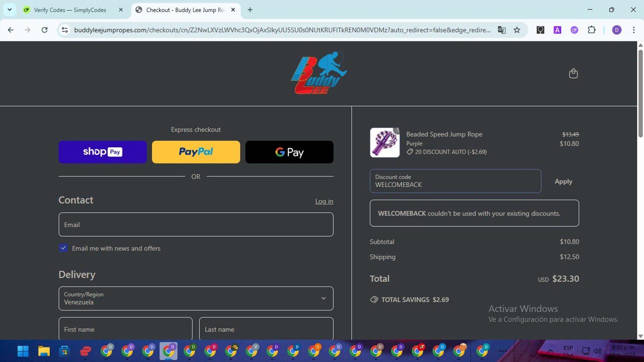644x362 pixels.
Task: Click the scrollbar up arrow
Action: pyautogui.click(x=640, y=45)
